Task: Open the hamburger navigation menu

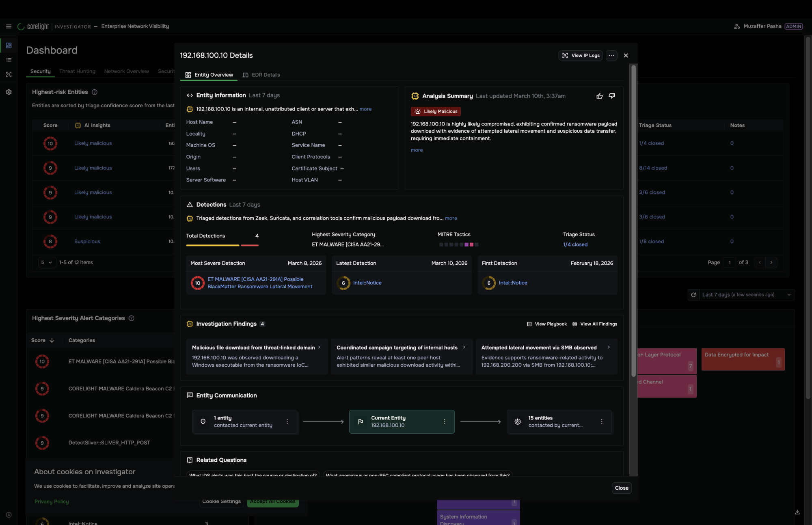Action: 9,26
